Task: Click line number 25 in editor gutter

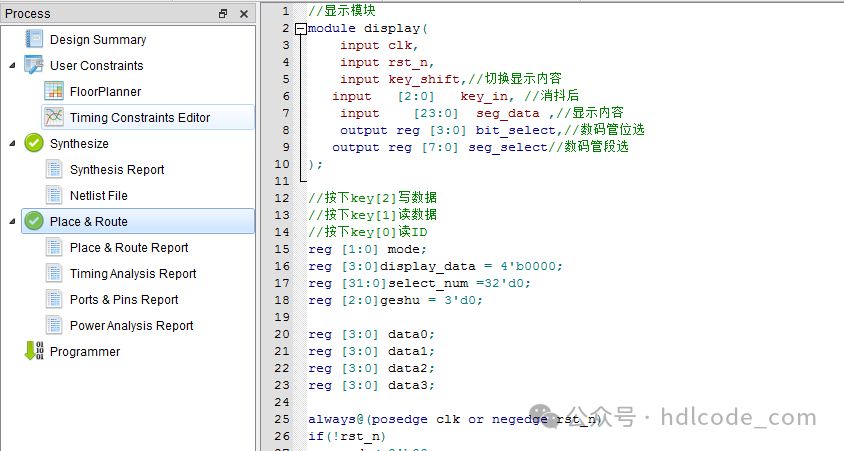Action: (x=282, y=419)
